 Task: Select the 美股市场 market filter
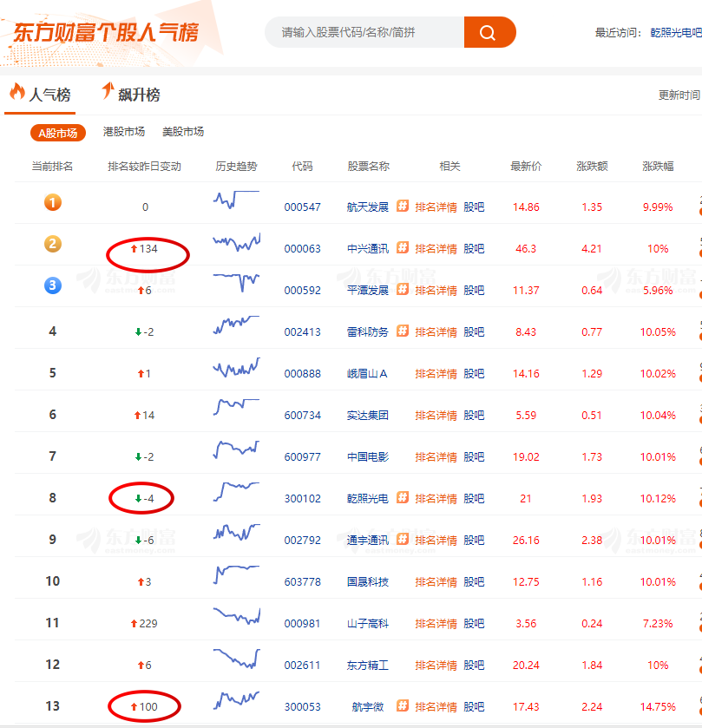point(183,132)
